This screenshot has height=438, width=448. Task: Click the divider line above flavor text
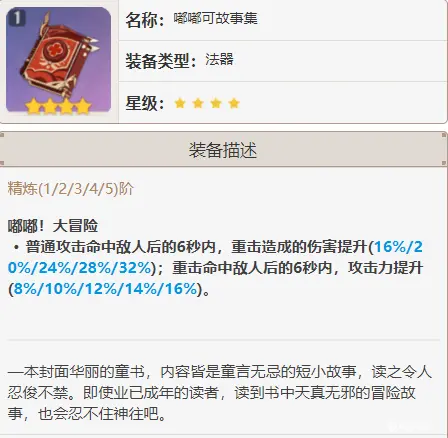coord(224,340)
